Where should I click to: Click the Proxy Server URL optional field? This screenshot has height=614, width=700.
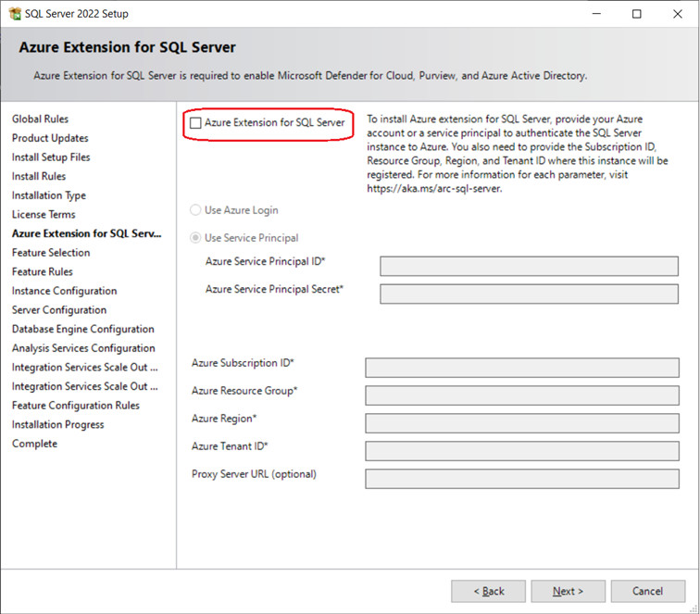[522, 479]
